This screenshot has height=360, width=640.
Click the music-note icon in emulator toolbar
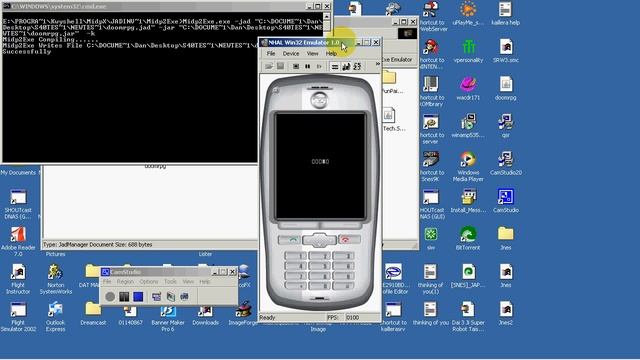346,67
